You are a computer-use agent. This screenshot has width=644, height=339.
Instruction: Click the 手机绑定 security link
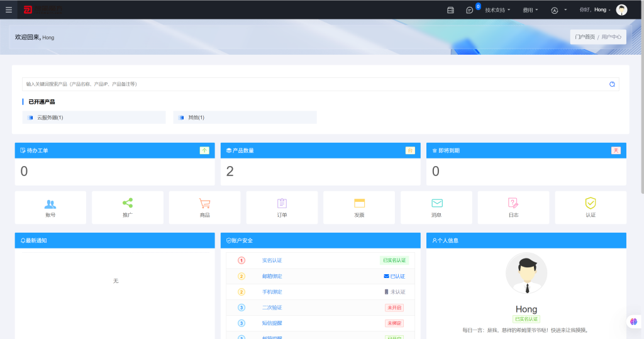(272, 292)
